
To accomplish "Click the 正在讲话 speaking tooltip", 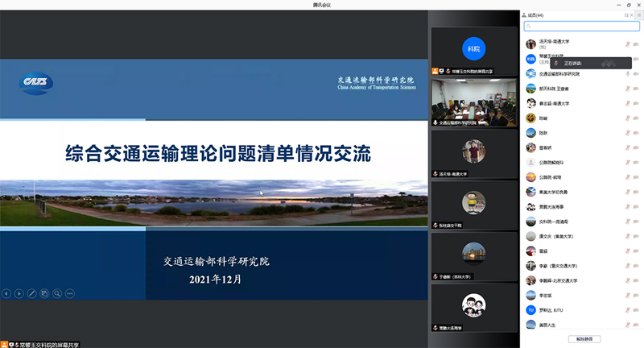I will click(591, 64).
